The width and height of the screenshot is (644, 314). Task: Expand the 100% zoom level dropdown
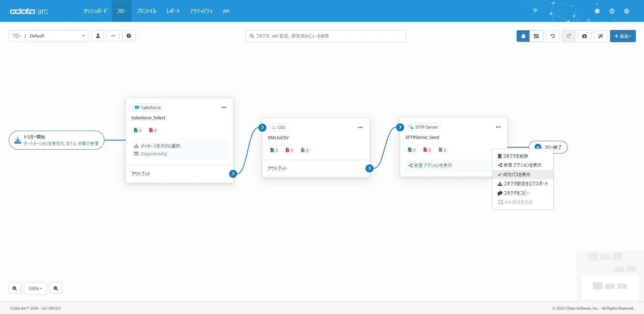[x=35, y=288]
